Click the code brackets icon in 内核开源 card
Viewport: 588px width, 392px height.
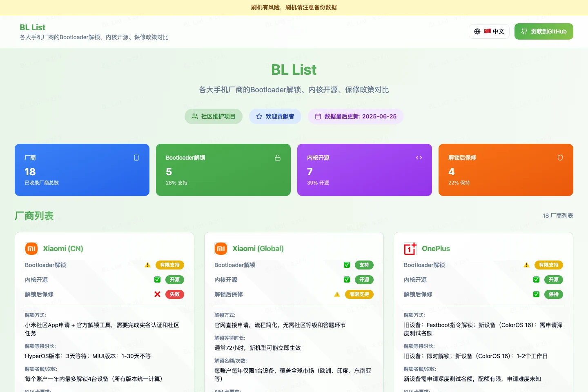point(419,158)
